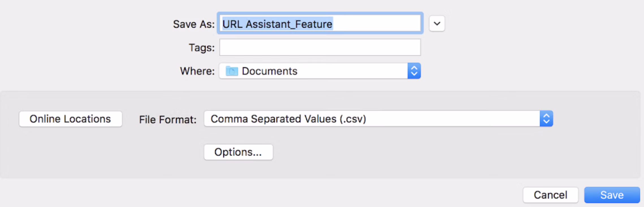Click the blue arrows on the Where popup
This screenshot has height=207, width=644.
(414, 71)
